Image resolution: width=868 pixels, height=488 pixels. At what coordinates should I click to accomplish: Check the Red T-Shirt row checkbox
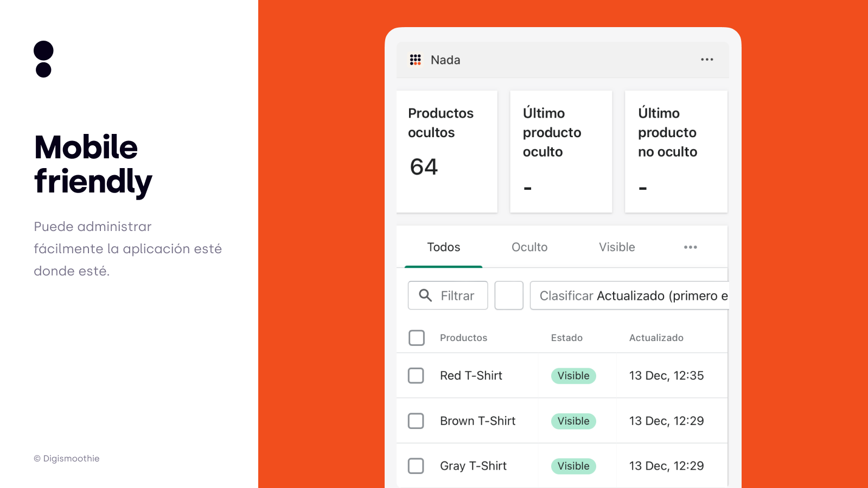416,376
